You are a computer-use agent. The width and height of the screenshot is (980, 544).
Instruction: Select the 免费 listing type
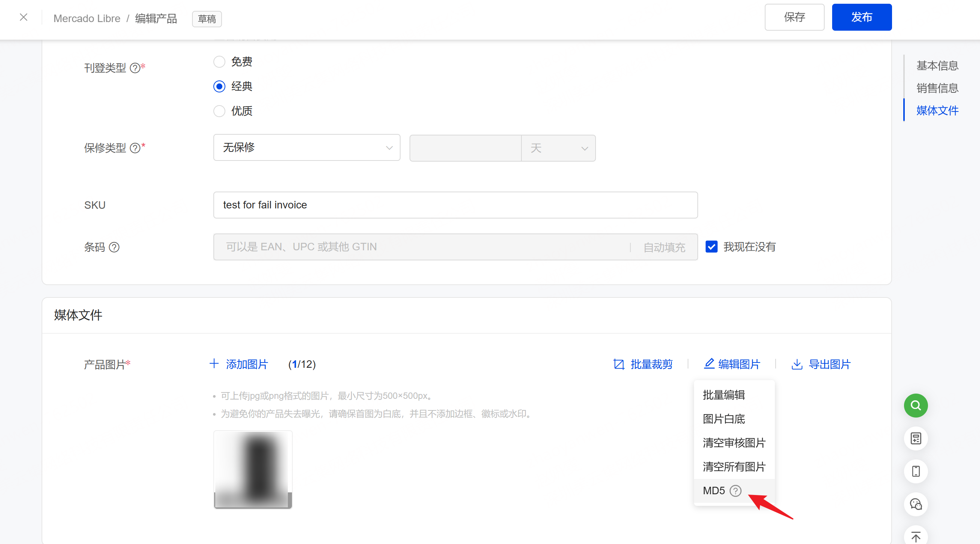pyautogui.click(x=219, y=62)
